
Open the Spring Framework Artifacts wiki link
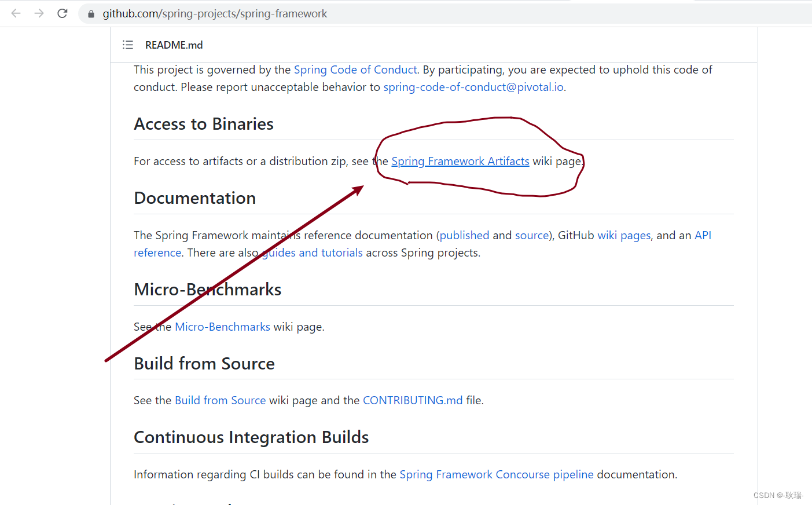tap(460, 161)
